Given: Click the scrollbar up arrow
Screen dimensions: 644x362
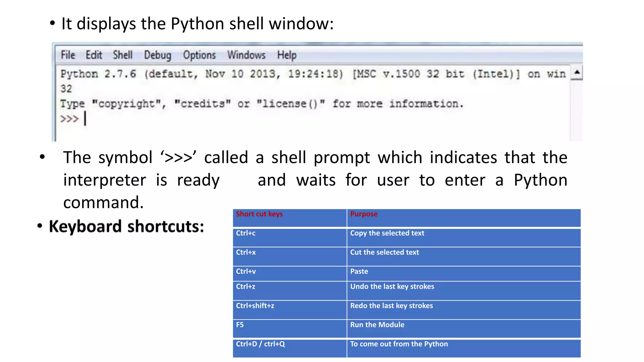Looking at the screenshot, I should click(x=577, y=73).
